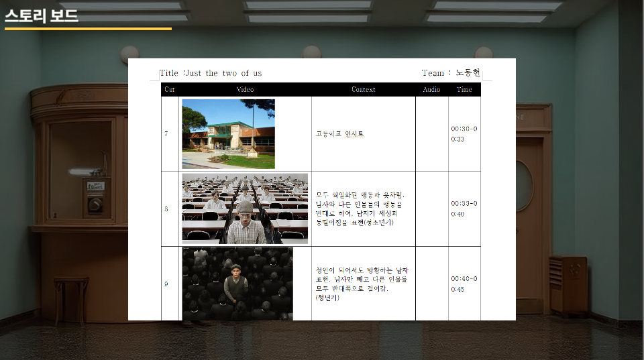This screenshot has width=644, height=360.
Task: Click the "Audio" column header
Action: click(431, 89)
